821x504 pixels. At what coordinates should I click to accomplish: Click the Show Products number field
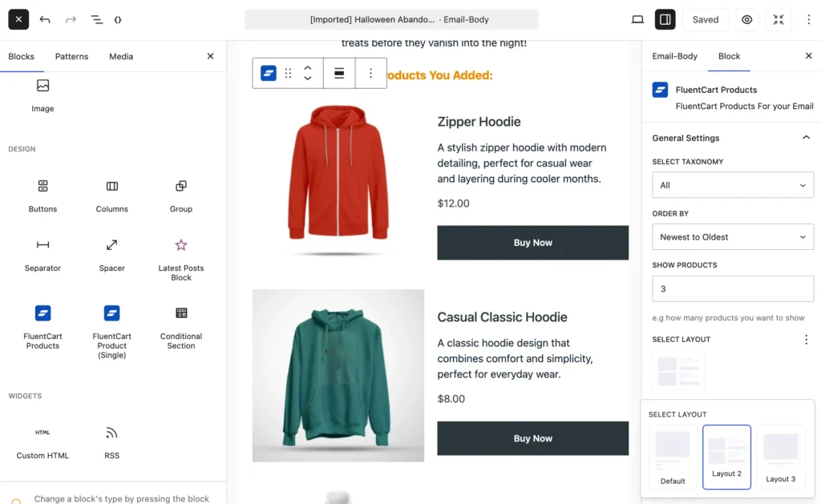[x=733, y=288]
